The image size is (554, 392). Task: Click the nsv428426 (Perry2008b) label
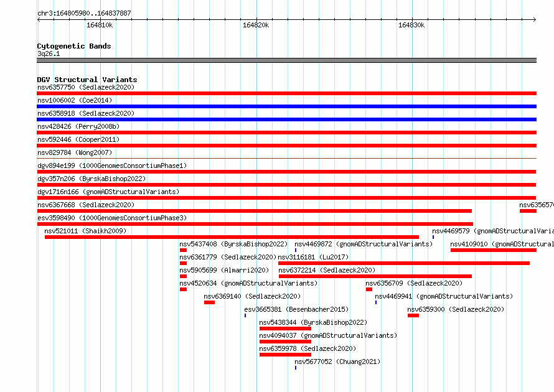(x=78, y=126)
